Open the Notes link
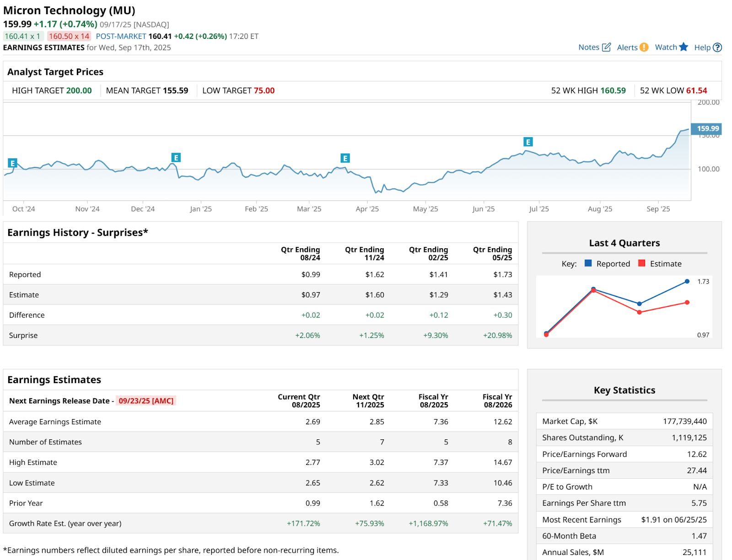732x560 pixels. [x=589, y=47]
